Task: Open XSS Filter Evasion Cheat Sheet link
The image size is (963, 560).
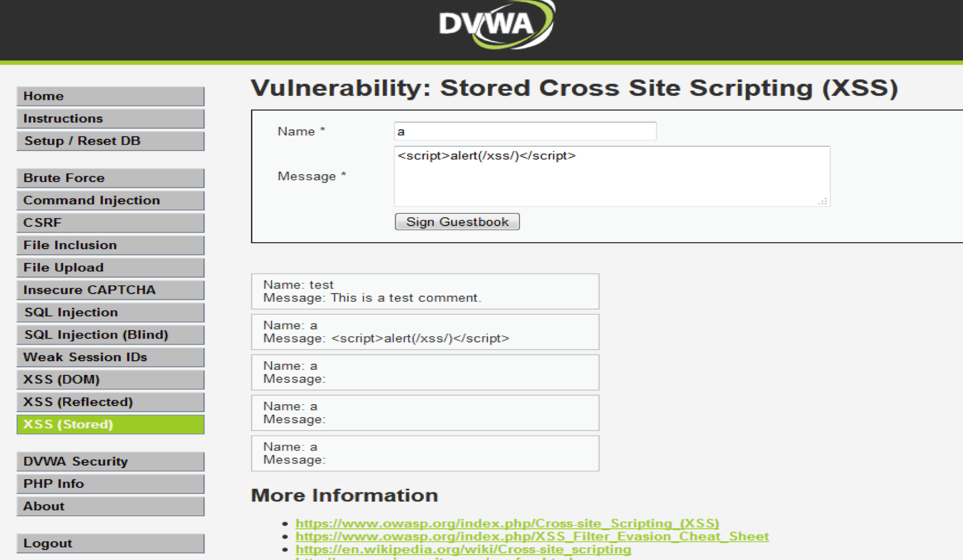Action: pyautogui.click(x=532, y=536)
